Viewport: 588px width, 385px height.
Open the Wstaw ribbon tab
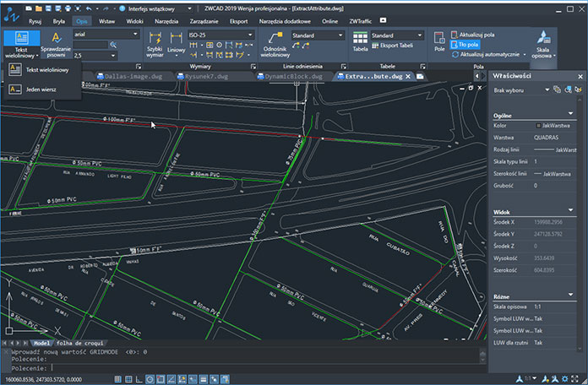click(107, 19)
